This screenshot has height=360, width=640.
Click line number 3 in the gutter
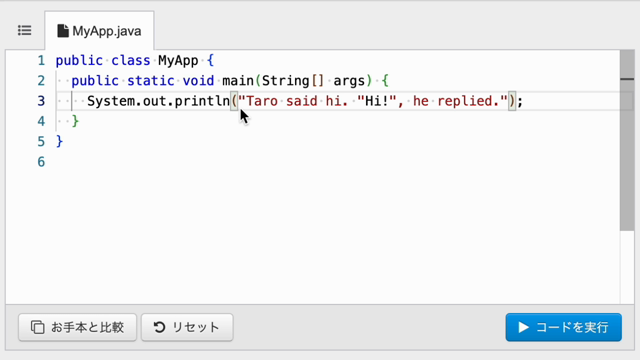(41, 101)
